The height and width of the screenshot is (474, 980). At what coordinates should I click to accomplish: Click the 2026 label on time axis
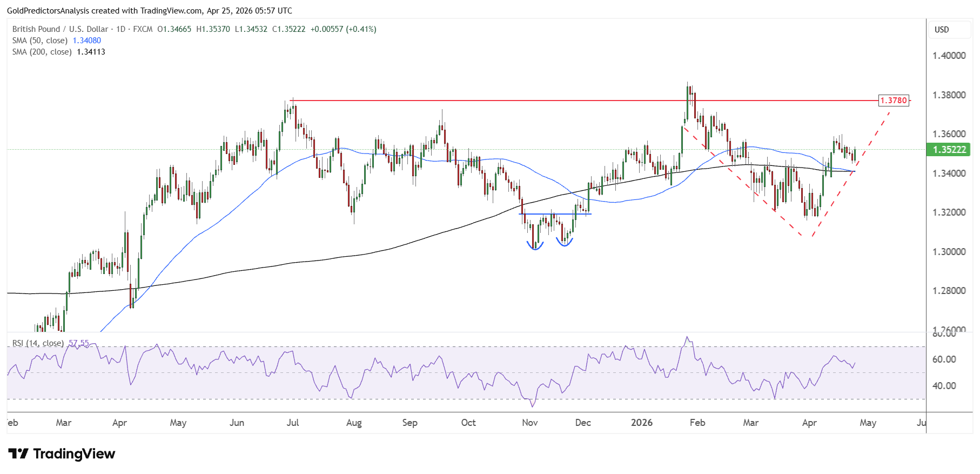pos(642,423)
